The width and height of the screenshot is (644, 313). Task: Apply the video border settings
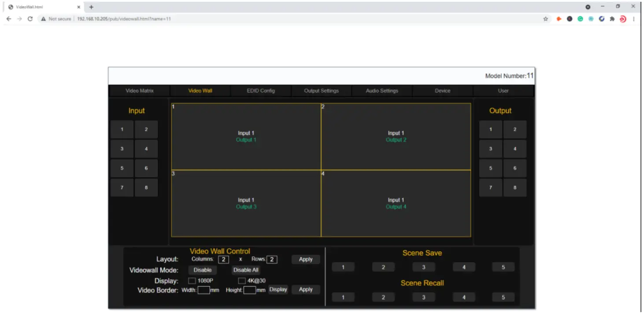click(305, 290)
